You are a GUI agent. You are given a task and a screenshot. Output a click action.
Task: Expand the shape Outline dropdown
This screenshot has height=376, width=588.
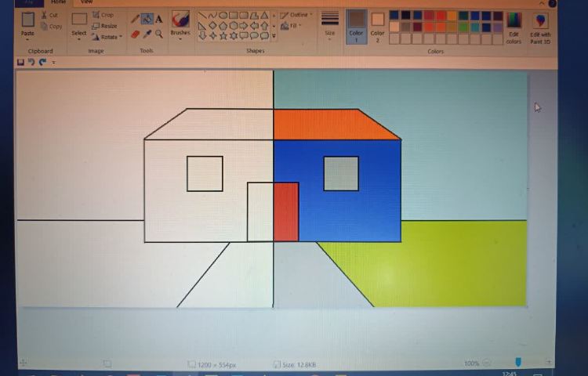pyautogui.click(x=296, y=15)
